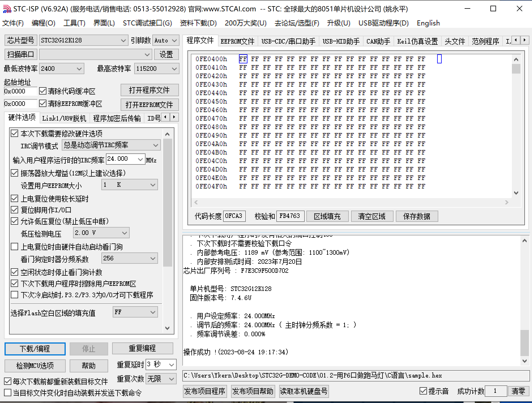The height and width of the screenshot is (403, 532).
Task: Open 最低波特率 2400 dropdown
Action: point(61,68)
